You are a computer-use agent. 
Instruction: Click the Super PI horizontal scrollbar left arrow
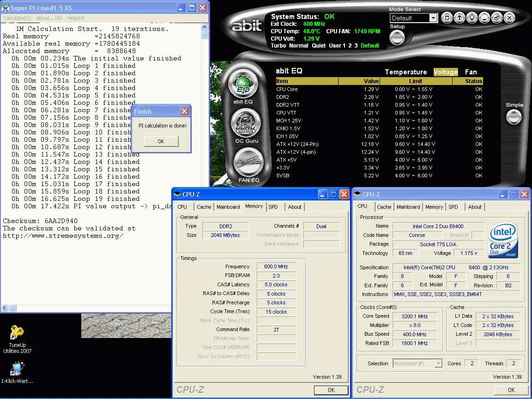click(5, 308)
